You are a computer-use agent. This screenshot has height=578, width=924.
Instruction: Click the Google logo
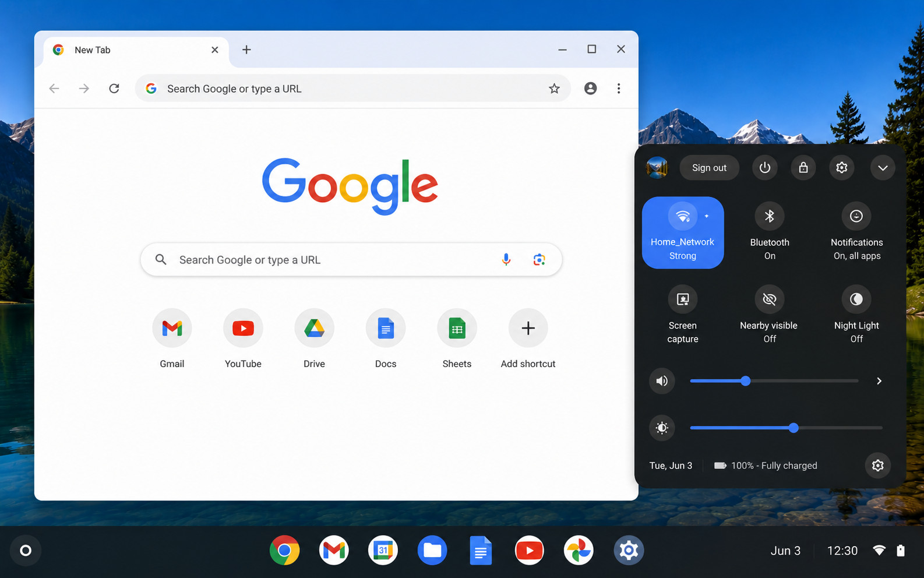[x=350, y=186]
